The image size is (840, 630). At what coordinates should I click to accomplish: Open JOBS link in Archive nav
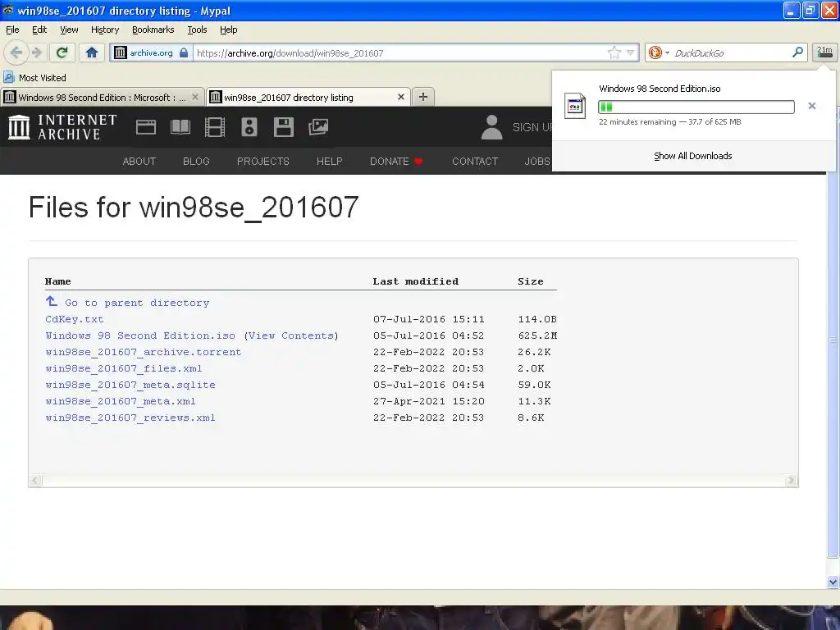point(537,162)
